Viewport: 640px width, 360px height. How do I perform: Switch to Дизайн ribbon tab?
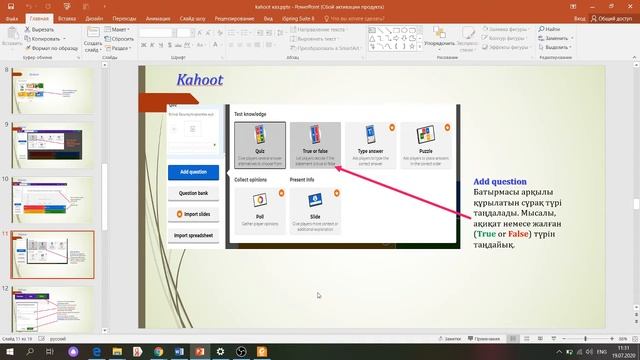pyautogui.click(x=94, y=18)
